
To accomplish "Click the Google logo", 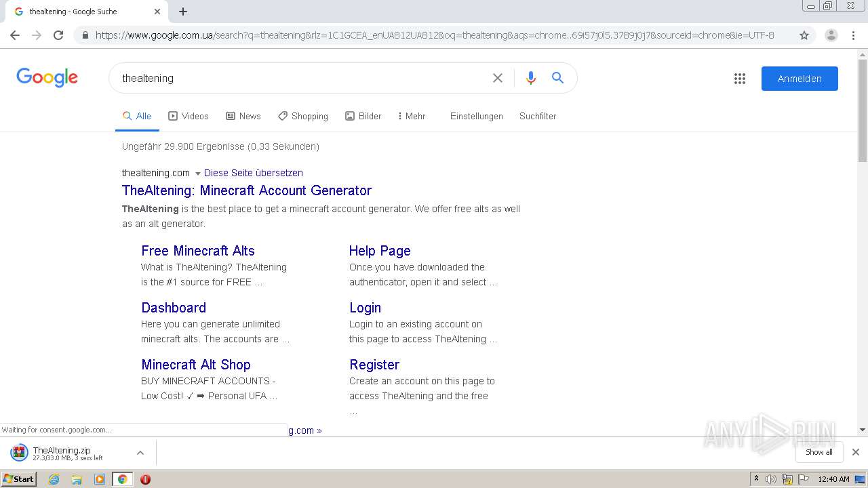I will (x=47, y=77).
